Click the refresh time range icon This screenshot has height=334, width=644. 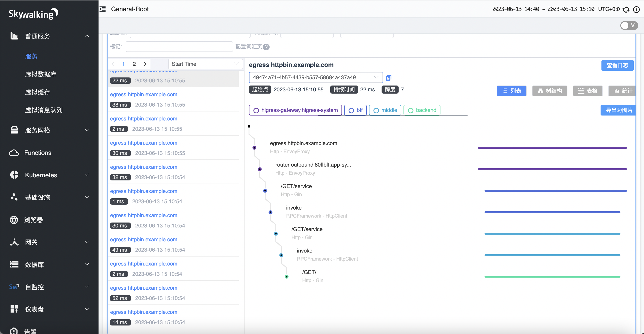tap(626, 9)
